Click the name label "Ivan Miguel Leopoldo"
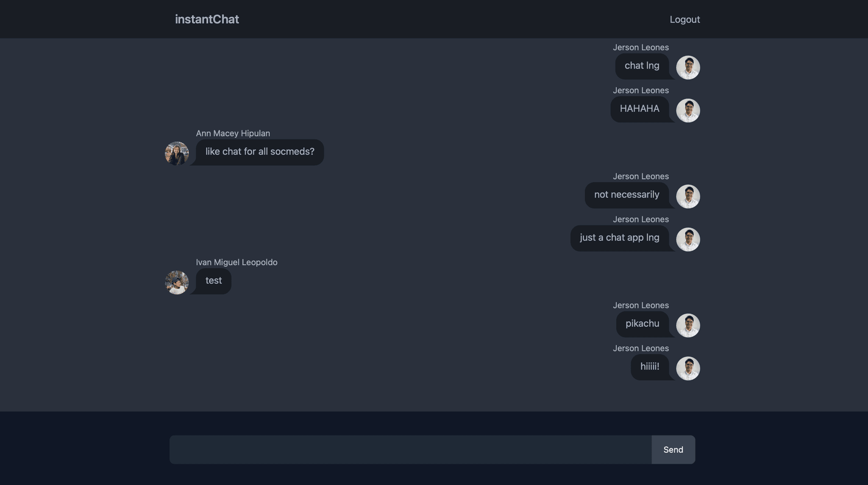Screen dimensions: 868x485 click(x=236, y=262)
